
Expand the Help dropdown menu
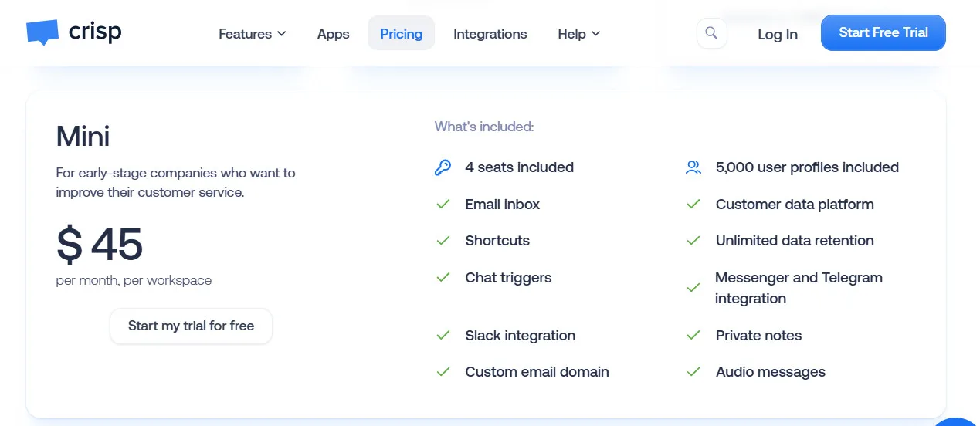pos(578,34)
